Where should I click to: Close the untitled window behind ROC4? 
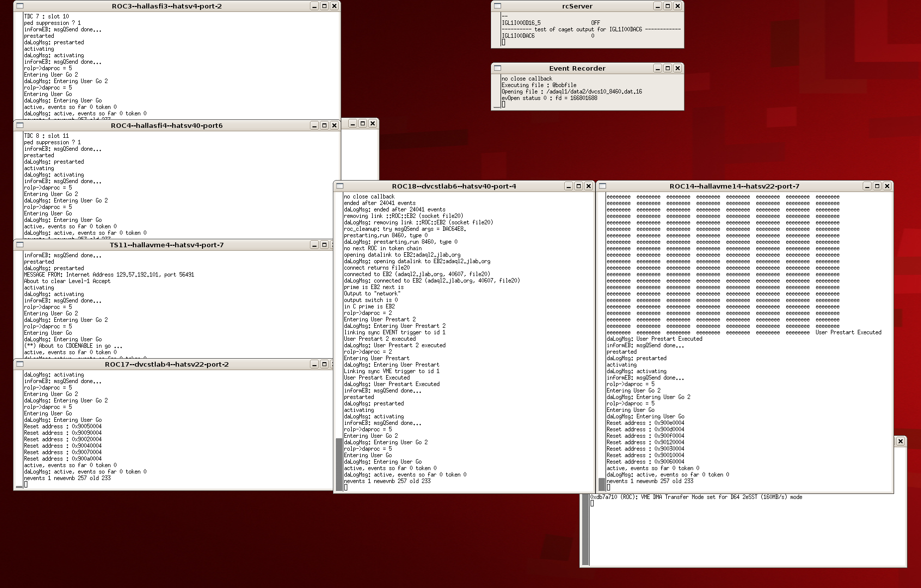[373, 123]
